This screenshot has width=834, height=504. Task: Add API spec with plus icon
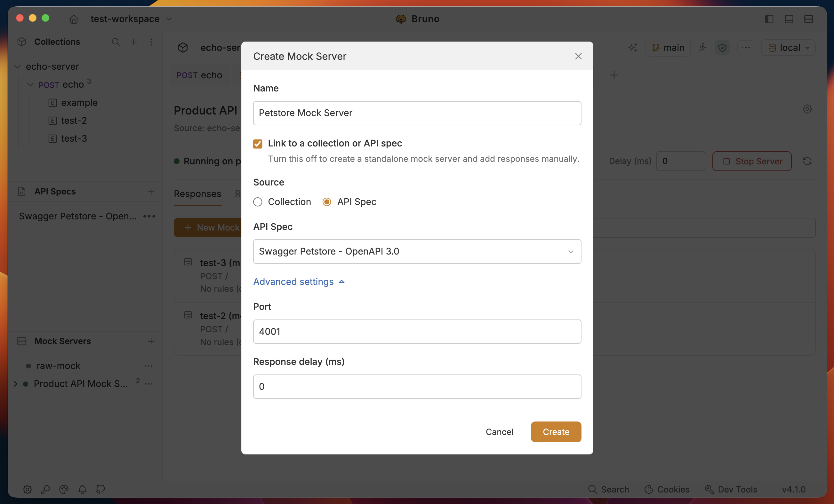151,192
